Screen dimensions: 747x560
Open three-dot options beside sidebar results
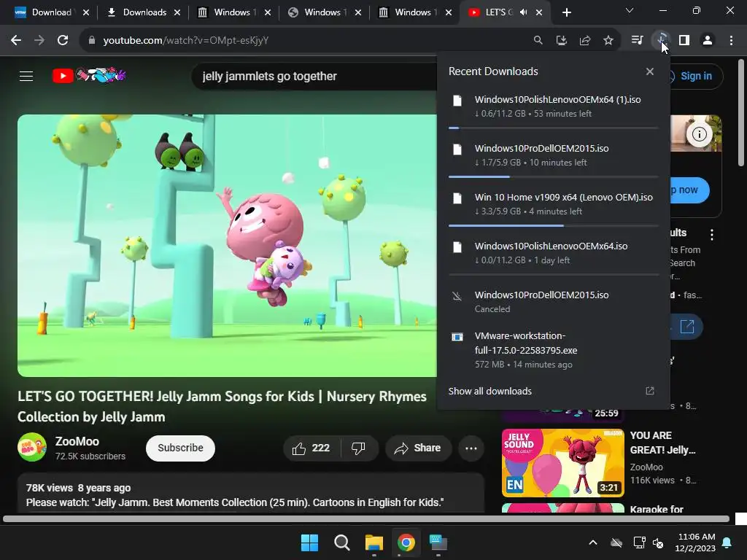712,234
